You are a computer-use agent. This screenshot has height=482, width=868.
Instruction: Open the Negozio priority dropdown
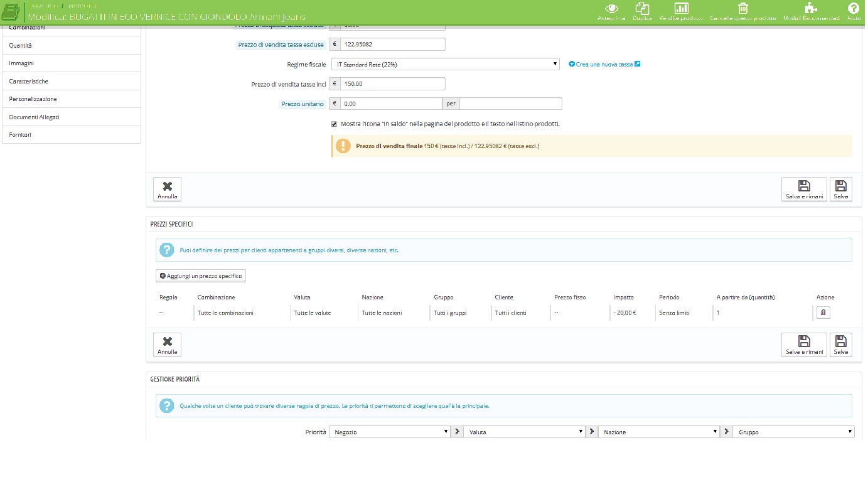click(390, 432)
